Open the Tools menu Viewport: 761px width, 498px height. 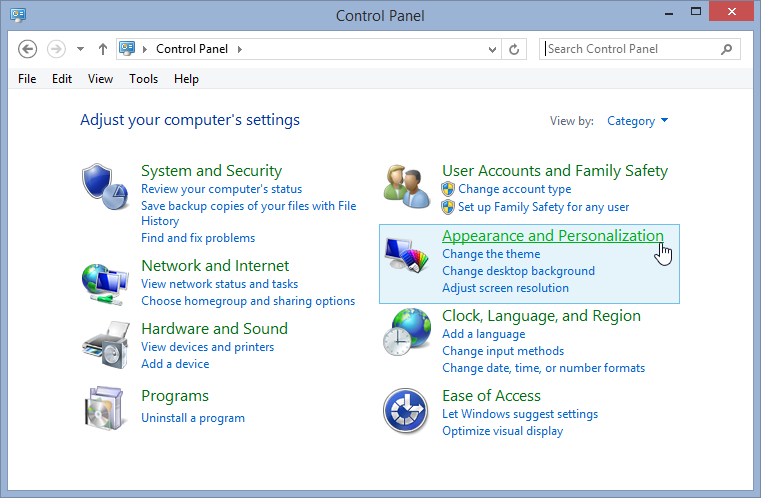click(143, 79)
